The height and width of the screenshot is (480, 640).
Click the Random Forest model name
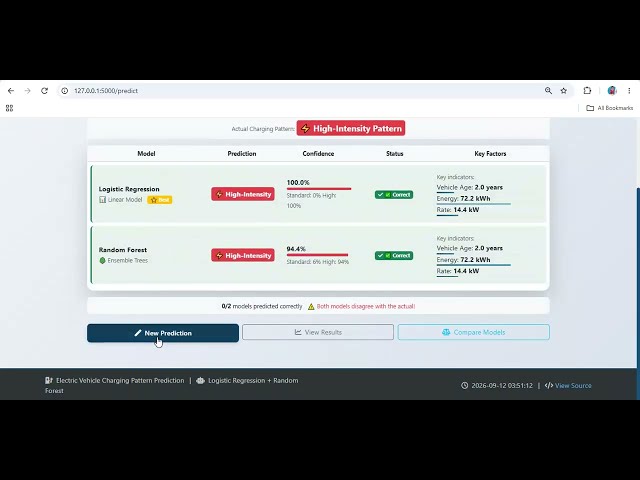(123, 250)
